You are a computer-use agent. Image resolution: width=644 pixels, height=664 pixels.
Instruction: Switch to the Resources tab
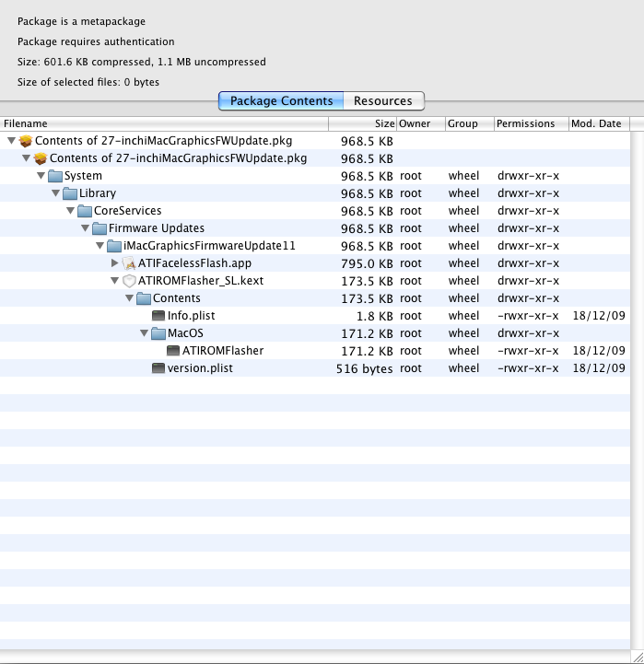pos(383,100)
